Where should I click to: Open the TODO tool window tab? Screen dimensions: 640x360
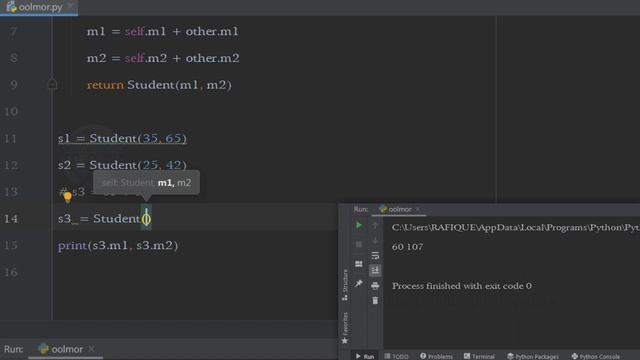[396, 356]
